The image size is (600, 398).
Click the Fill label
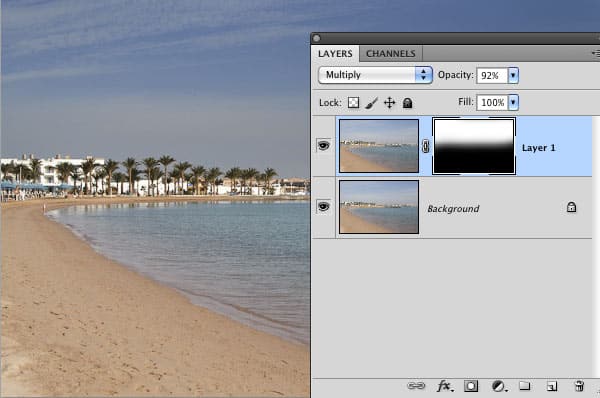466,102
